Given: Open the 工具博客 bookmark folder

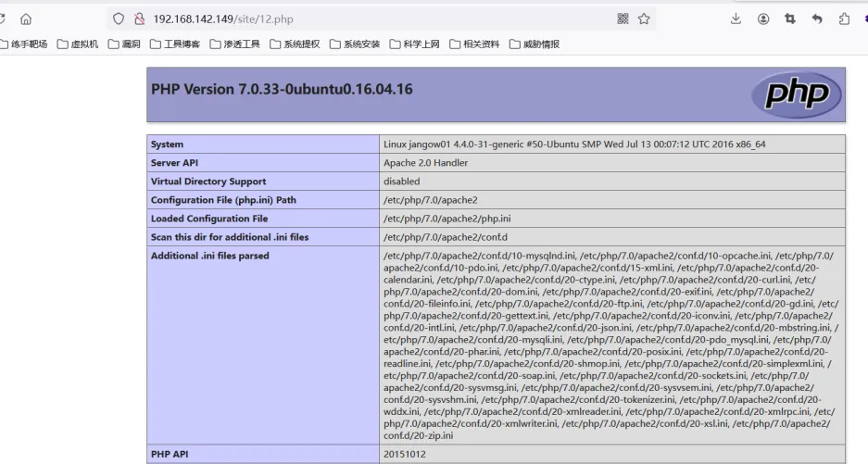Looking at the screenshot, I should pos(175,44).
